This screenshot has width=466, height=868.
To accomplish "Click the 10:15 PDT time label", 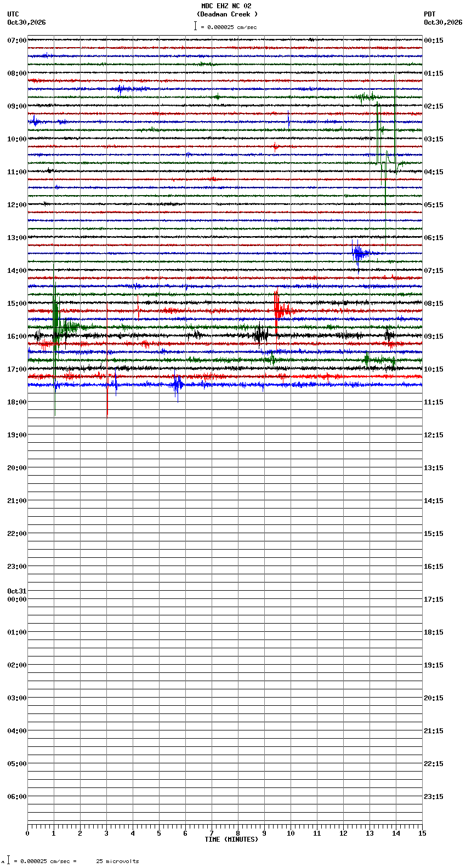I will (434, 369).
